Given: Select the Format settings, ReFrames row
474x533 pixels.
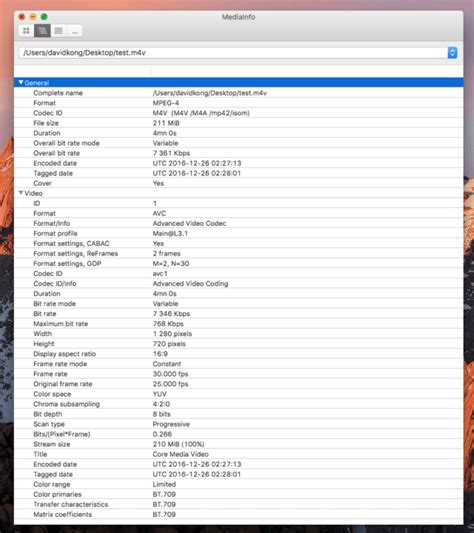Looking at the screenshot, I should click(238, 253).
